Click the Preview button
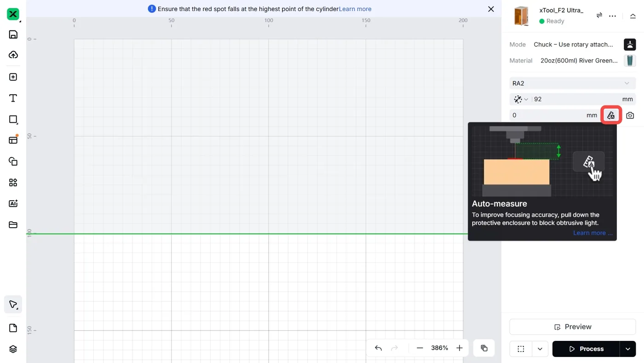This screenshot has width=644, height=363. pos(572,327)
